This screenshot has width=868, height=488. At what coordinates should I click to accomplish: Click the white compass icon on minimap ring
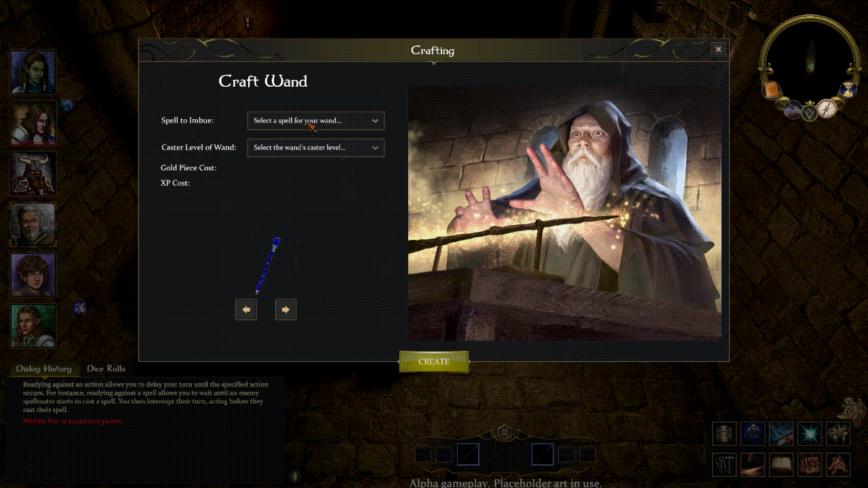pos(827,108)
